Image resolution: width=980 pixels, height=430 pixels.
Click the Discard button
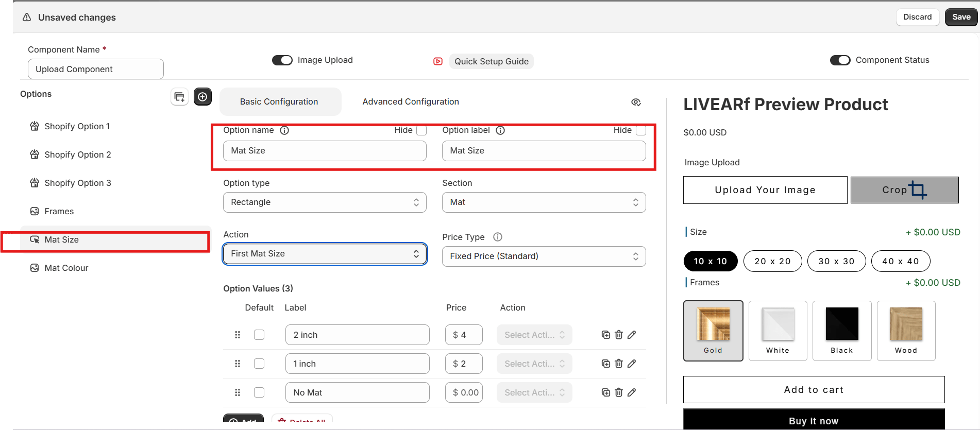coord(918,17)
